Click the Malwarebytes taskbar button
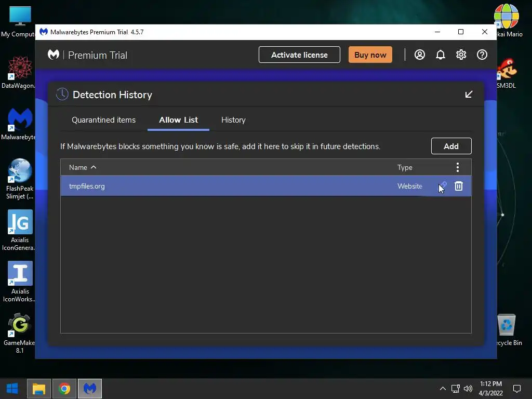 click(90, 389)
